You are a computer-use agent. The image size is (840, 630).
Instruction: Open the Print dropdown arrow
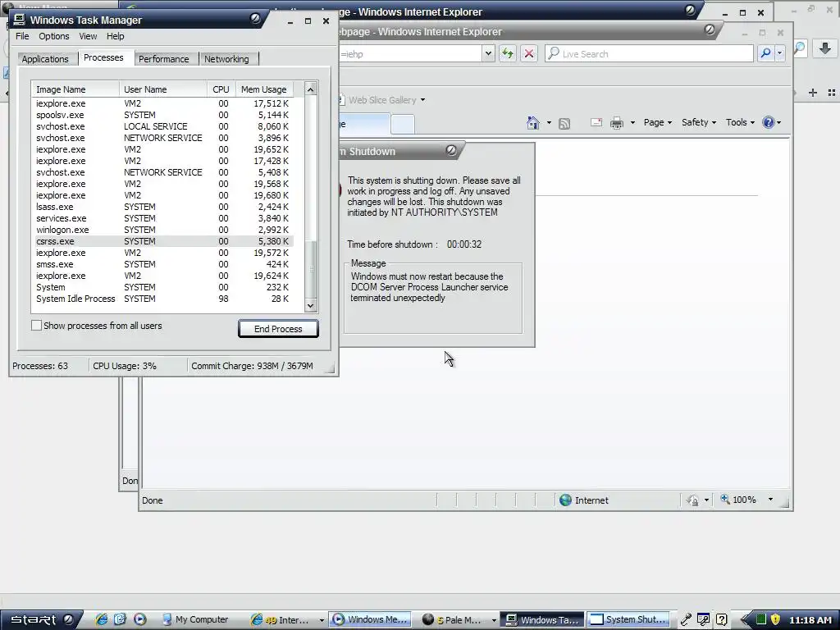pos(632,123)
